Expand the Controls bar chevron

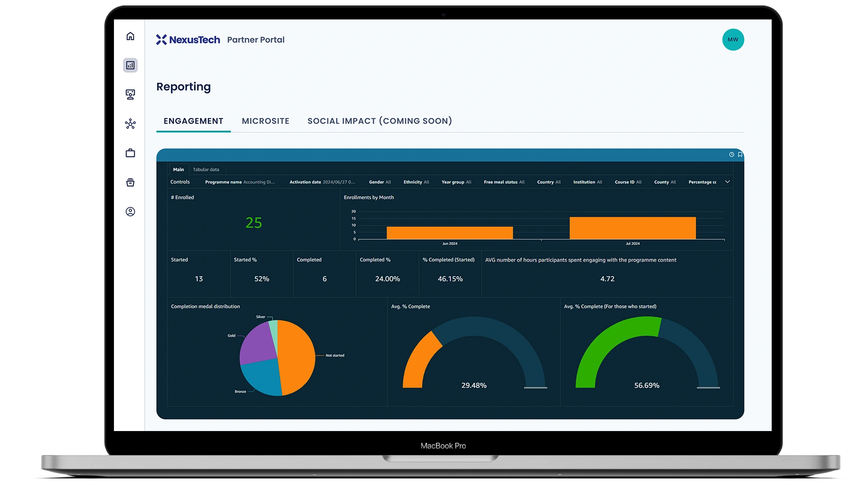click(727, 182)
